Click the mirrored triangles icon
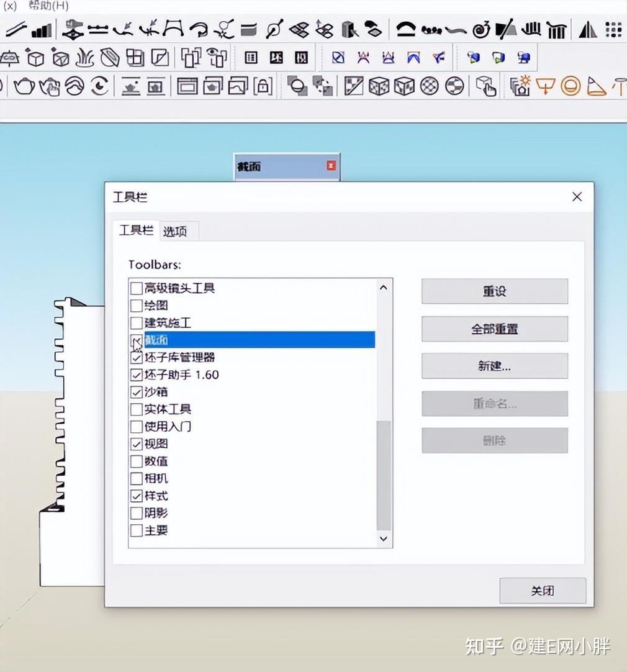 point(588,30)
